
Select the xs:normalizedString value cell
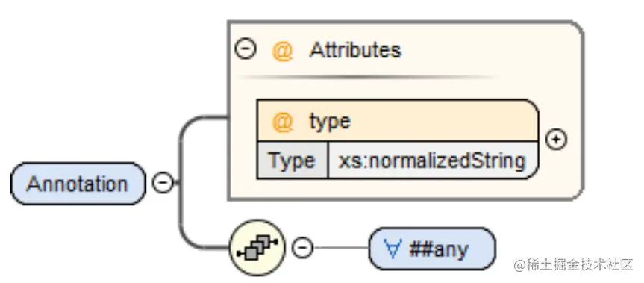tap(433, 161)
